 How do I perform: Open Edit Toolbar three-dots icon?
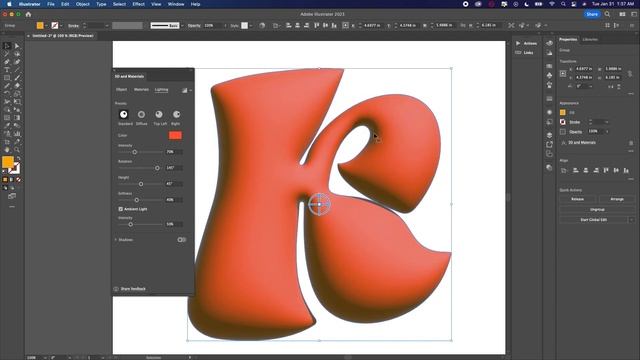[x=12, y=207]
